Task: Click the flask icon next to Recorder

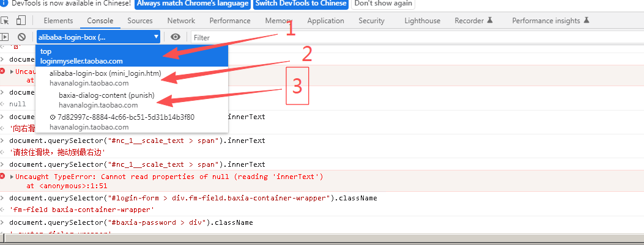Action: click(489, 20)
